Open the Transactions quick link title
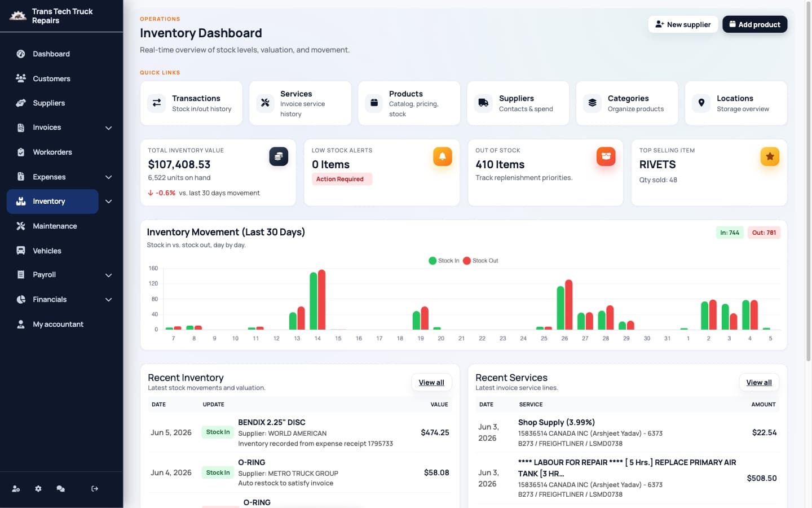The width and height of the screenshot is (812, 508). pyautogui.click(x=196, y=98)
